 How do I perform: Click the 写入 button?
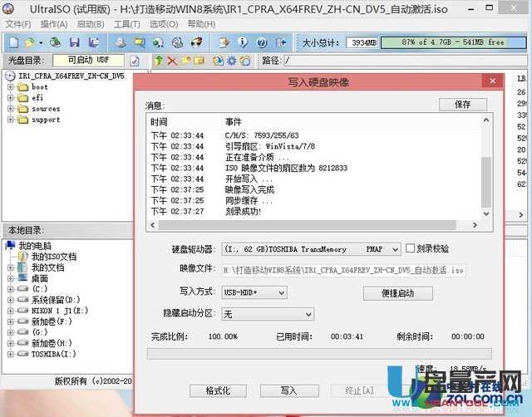tap(289, 391)
